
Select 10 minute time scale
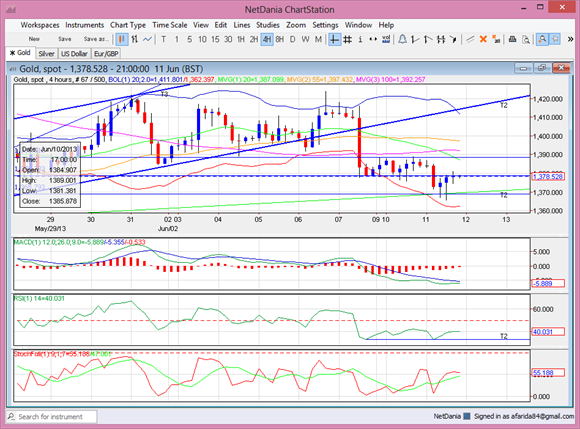click(202, 39)
